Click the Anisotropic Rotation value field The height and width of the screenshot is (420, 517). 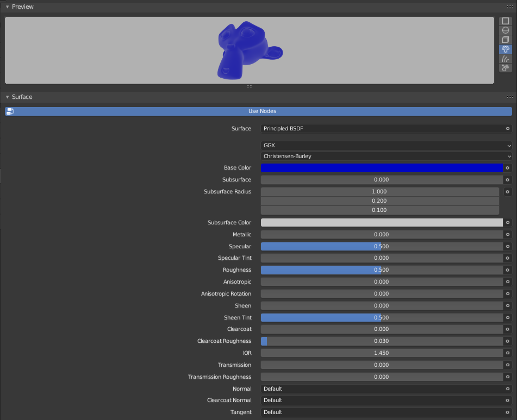tap(382, 294)
